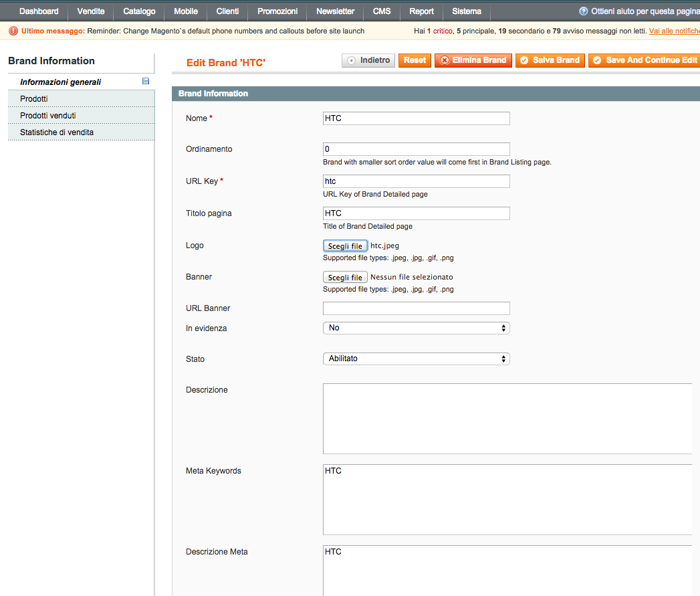
Task: Click the Brand Information sidebar heading
Action: 51,61
